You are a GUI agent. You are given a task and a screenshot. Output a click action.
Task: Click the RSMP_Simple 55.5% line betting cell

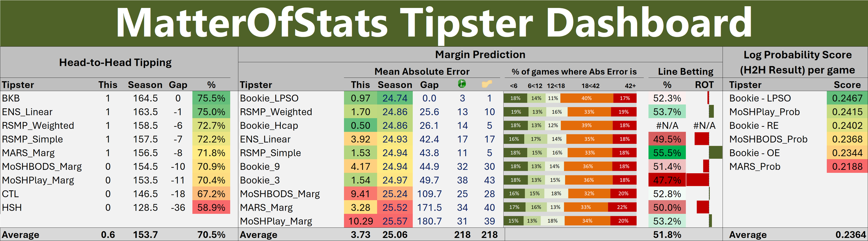(667, 153)
